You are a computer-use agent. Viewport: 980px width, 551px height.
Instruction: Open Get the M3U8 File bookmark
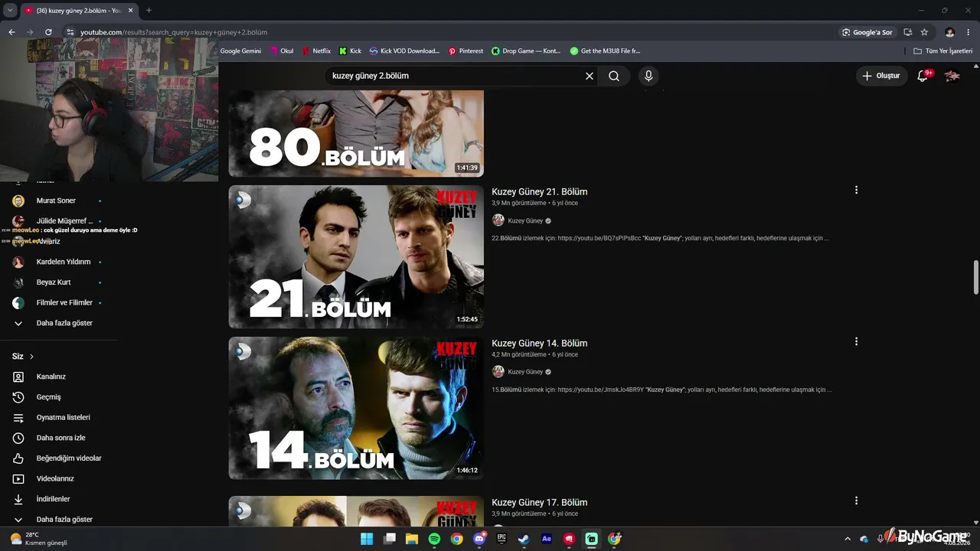(x=605, y=51)
